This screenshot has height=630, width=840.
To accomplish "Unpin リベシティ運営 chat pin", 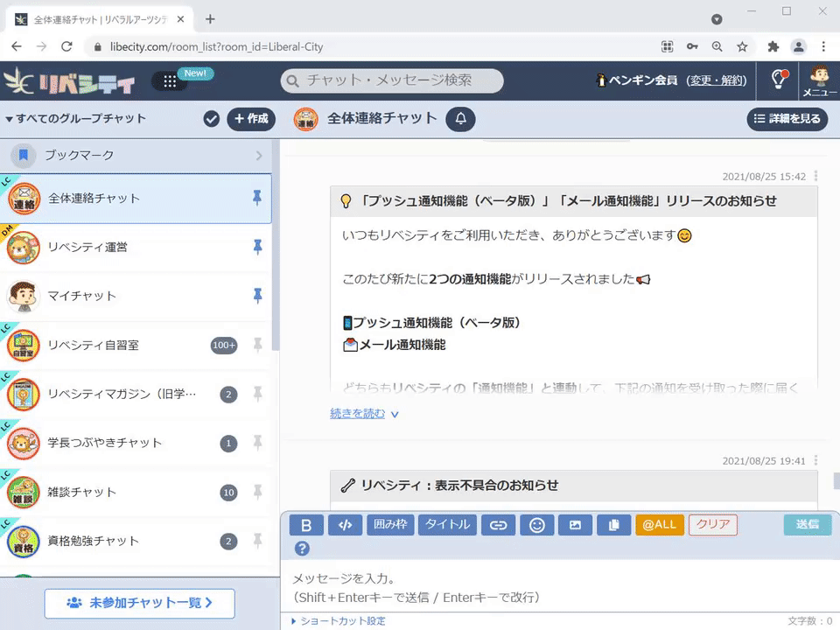I will (x=257, y=247).
